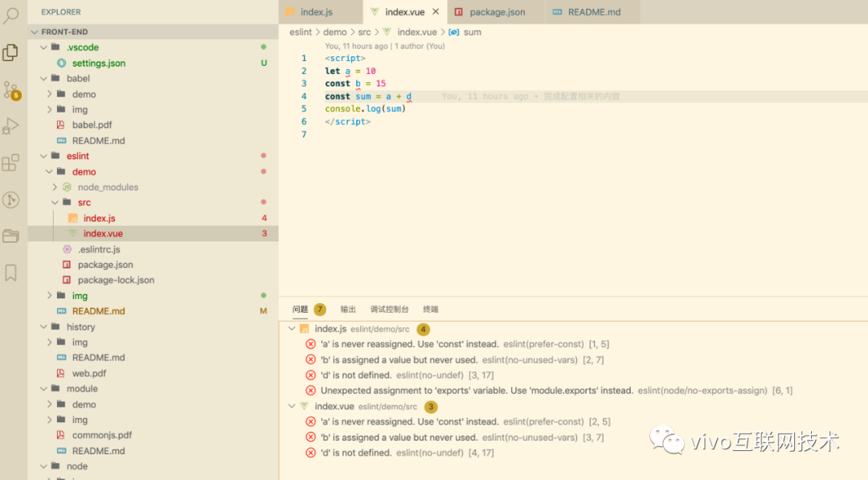This screenshot has width=868, height=480.
Task: Click line number 2 in the gutter
Action: [x=303, y=71]
